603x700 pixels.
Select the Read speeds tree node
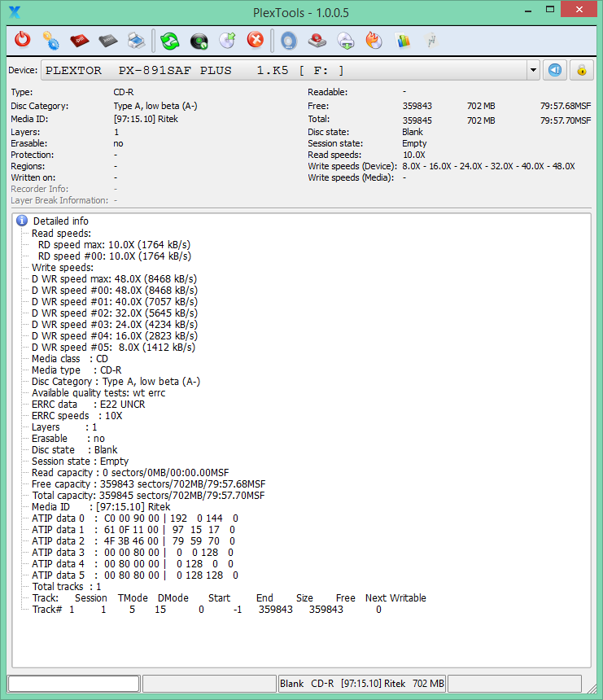(61, 233)
